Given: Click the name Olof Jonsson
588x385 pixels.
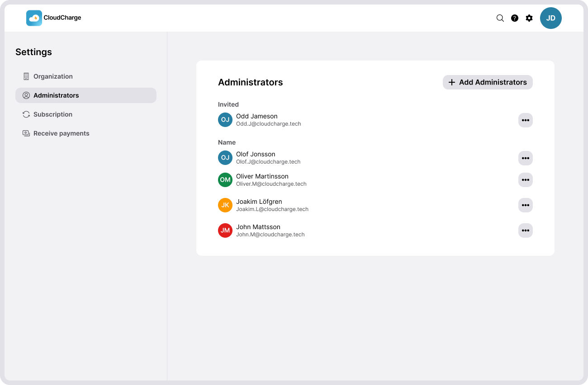Looking at the screenshot, I should [x=256, y=154].
